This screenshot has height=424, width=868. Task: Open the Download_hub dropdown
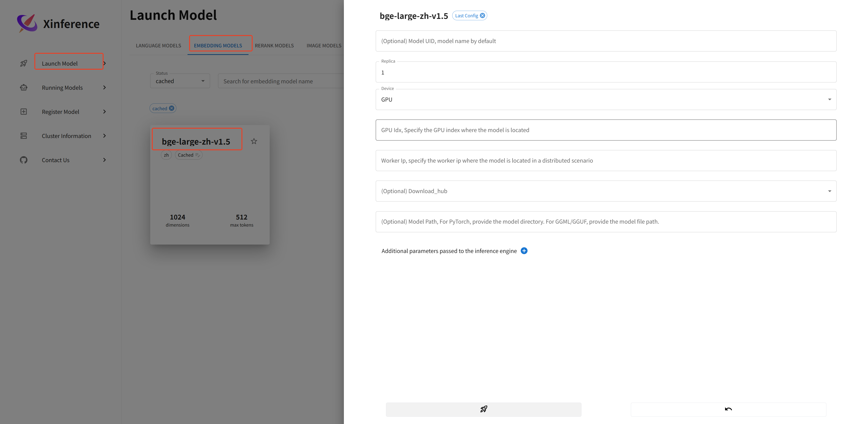coord(606,191)
